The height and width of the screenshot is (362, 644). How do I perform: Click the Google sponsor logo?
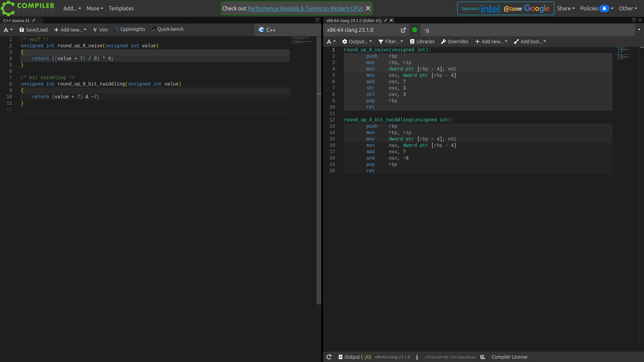click(537, 9)
